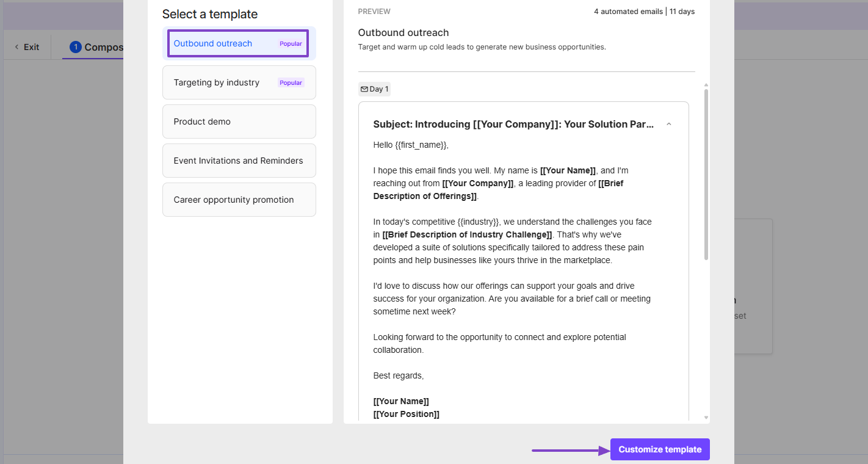Click the scroll up arrow in preview

coord(706,85)
